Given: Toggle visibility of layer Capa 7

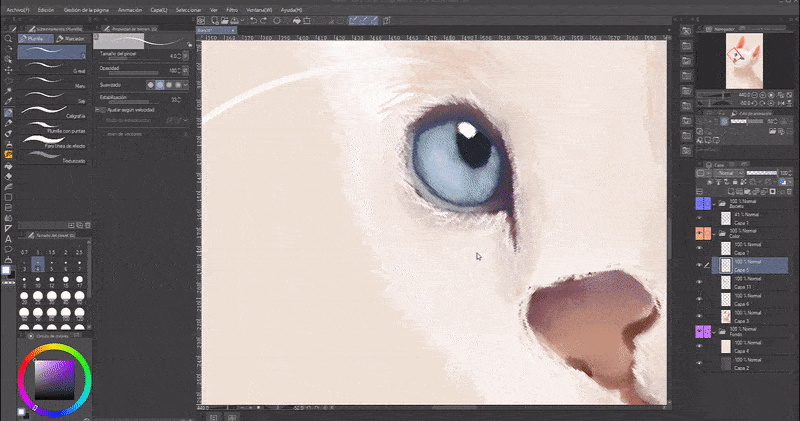Looking at the screenshot, I should [699, 248].
